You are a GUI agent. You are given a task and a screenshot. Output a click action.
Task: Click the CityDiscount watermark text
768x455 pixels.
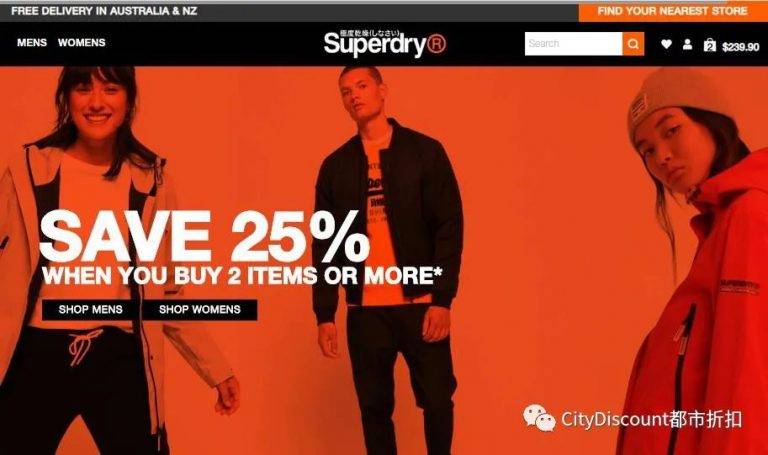651,419
